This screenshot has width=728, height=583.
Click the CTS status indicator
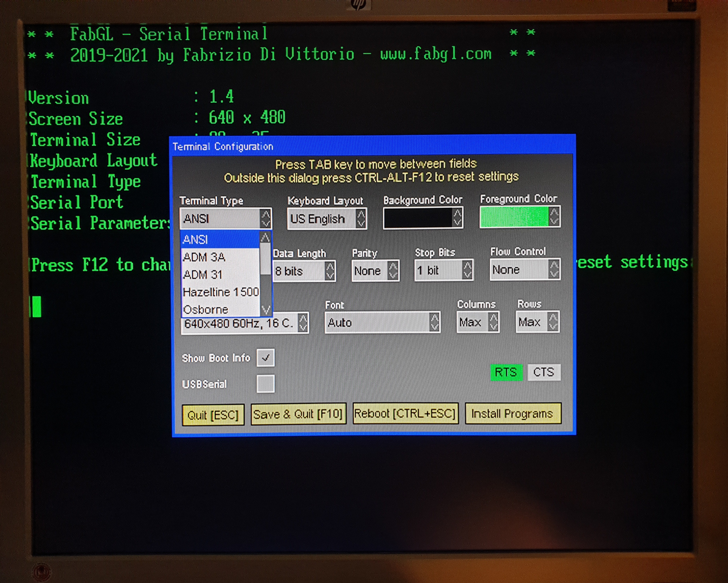tap(544, 372)
